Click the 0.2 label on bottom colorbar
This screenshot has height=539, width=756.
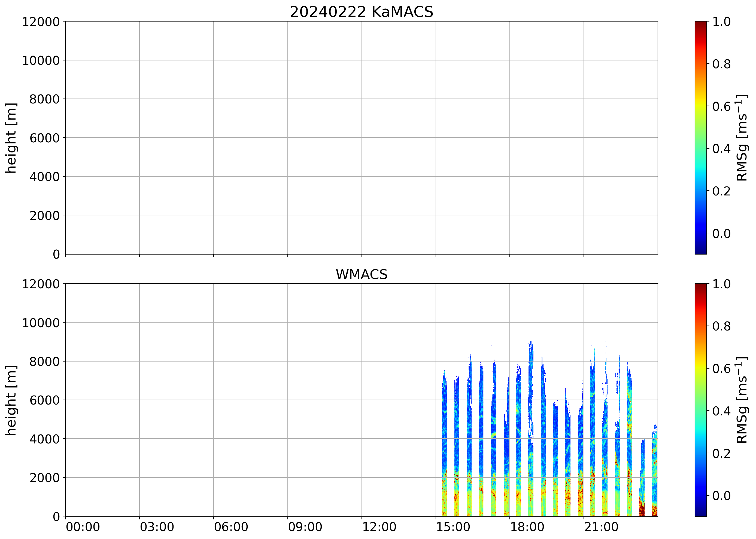(x=721, y=453)
